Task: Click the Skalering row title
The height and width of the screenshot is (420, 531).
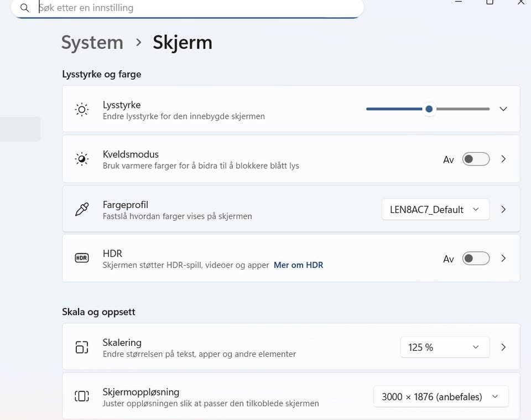Action: point(122,343)
